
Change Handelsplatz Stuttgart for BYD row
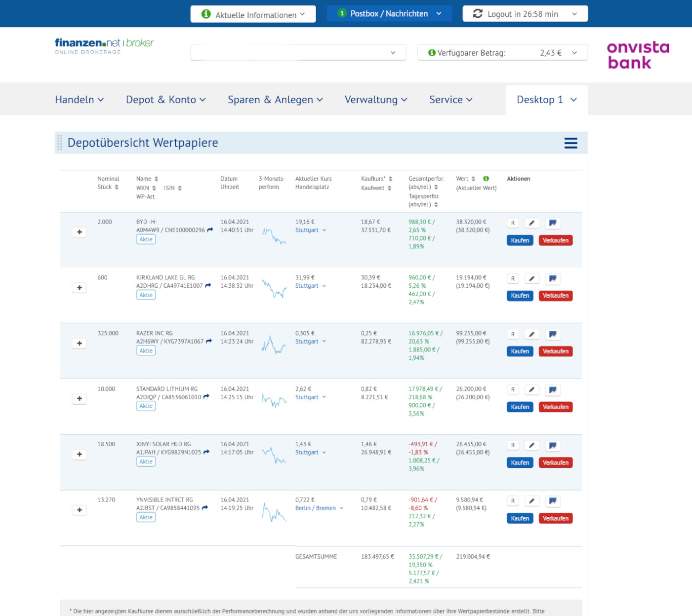pos(311,230)
